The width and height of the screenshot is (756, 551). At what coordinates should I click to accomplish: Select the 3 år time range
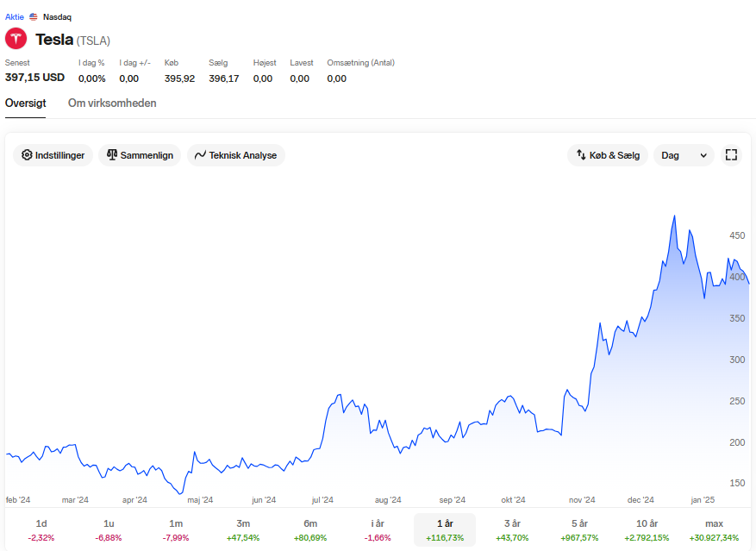pyautogui.click(x=512, y=529)
